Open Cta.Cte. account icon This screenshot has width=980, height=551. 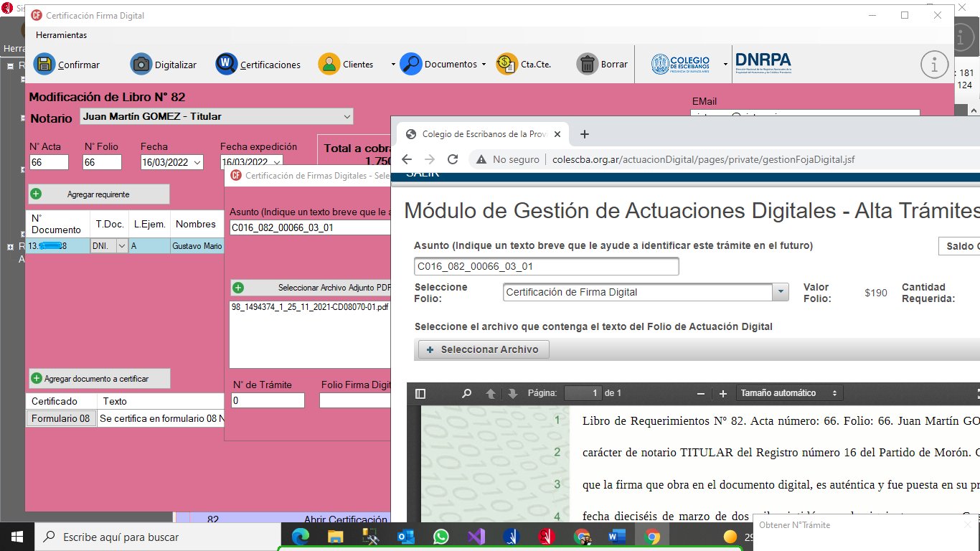[x=507, y=64]
